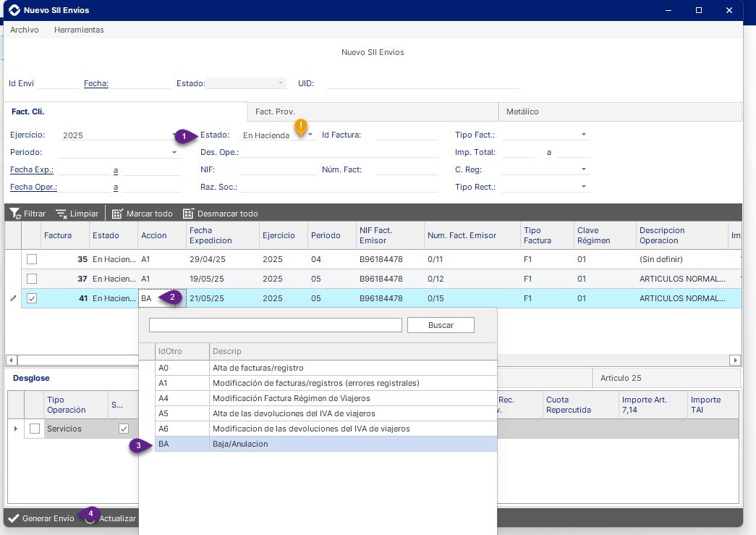Select A1 Modificación de facturas/registros option

pos(326,383)
